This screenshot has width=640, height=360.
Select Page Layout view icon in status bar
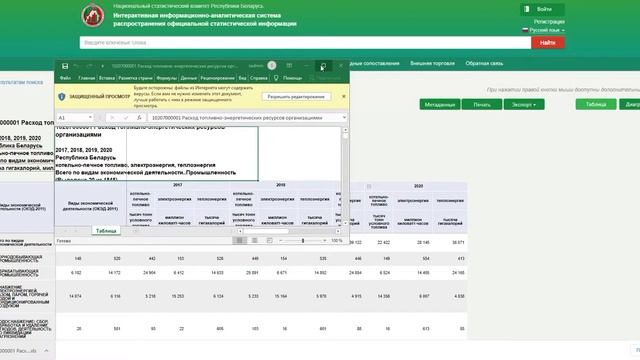[x=254, y=241]
